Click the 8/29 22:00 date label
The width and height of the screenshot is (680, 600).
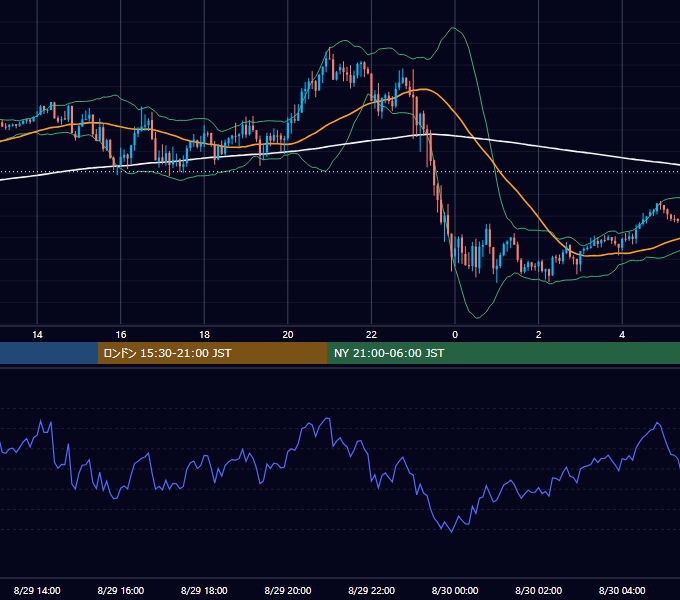point(372,590)
